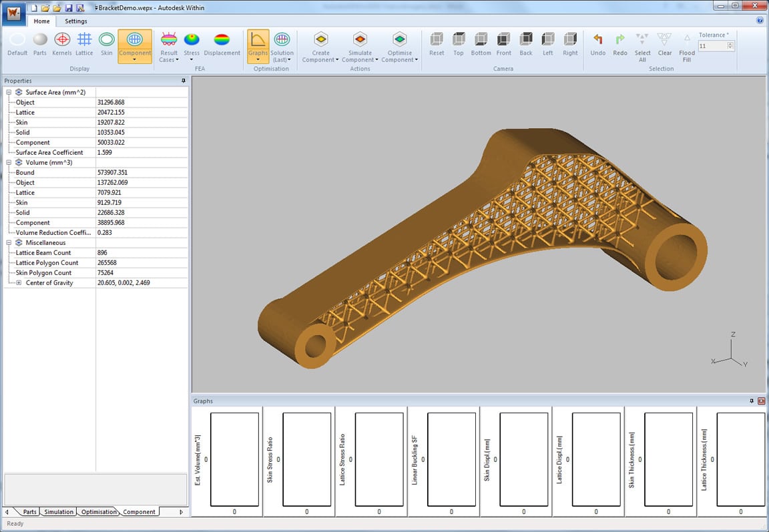
Task: Switch to the Simulation bottom tab
Action: [x=59, y=512]
